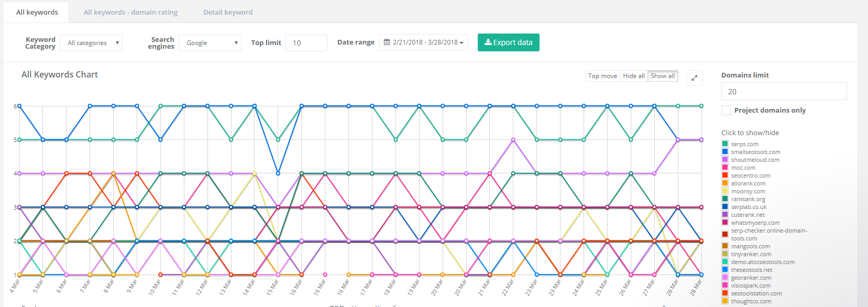
Task: Expand the chart to fullscreen
Action: (x=694, y=78)
